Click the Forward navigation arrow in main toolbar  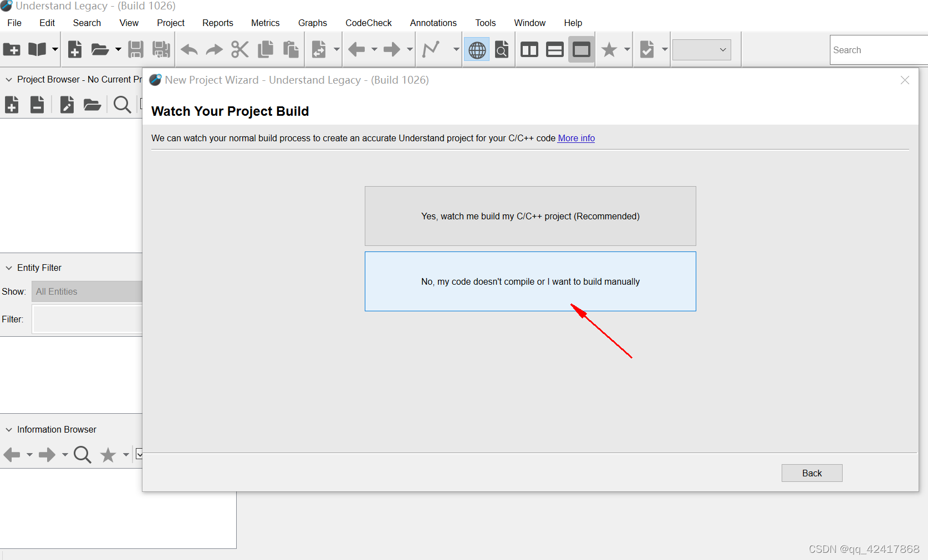click(x=392, y=50)
